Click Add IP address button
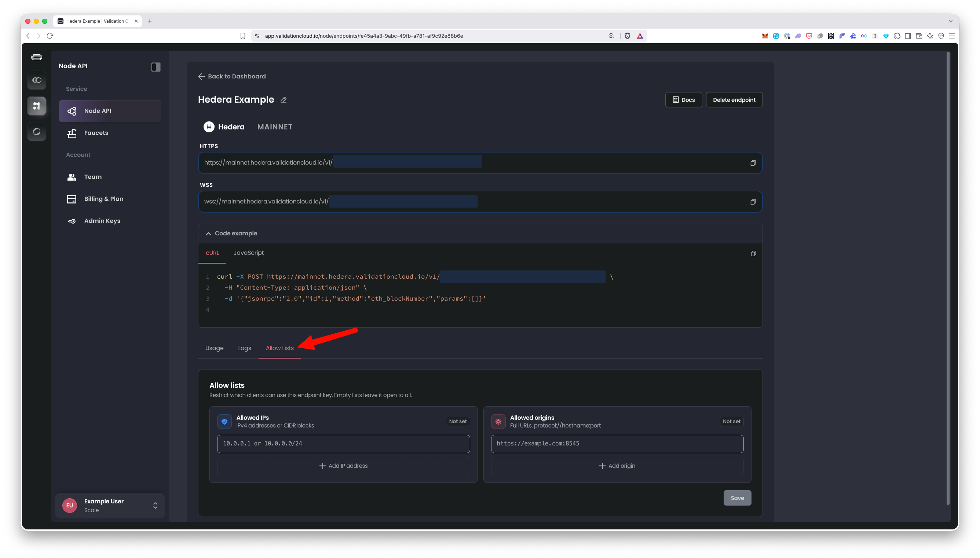 pos(343,466)
